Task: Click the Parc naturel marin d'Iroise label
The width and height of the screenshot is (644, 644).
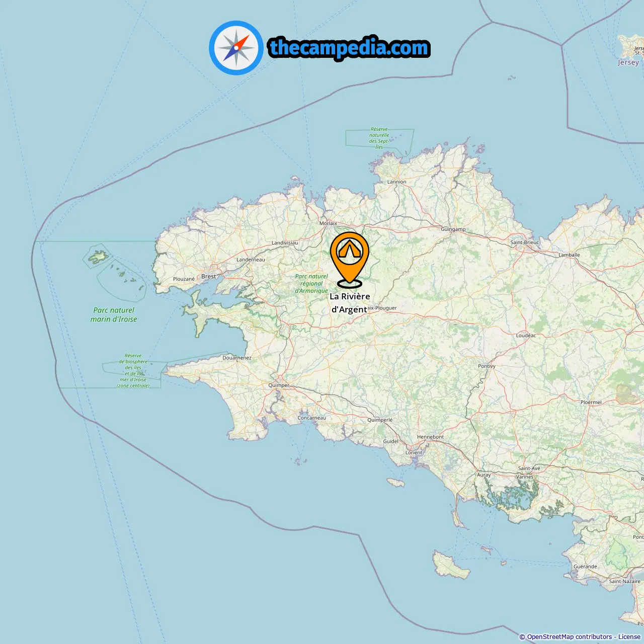Action: click(x=114, y=314)
